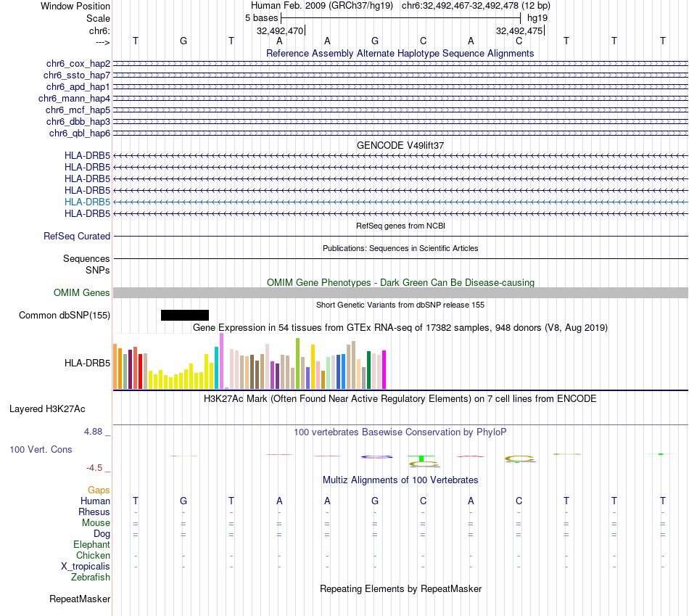Click 100 vertebrates Basewise Conservation by PhyloP title
Image resolution: width=689 pixels, height=616 pixels.
400,432
